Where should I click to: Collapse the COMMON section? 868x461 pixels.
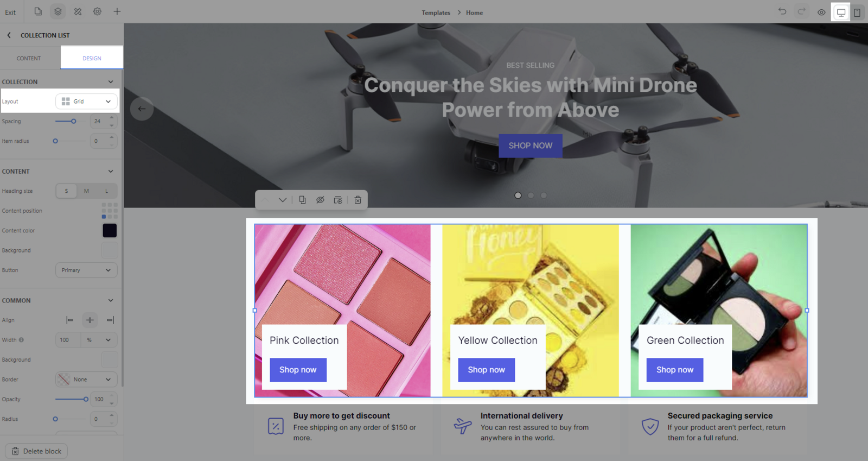click(x=111, y=300)
